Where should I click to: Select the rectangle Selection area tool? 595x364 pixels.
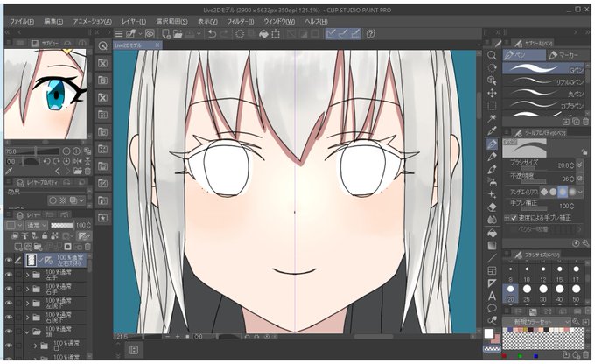tap(492, 106)
